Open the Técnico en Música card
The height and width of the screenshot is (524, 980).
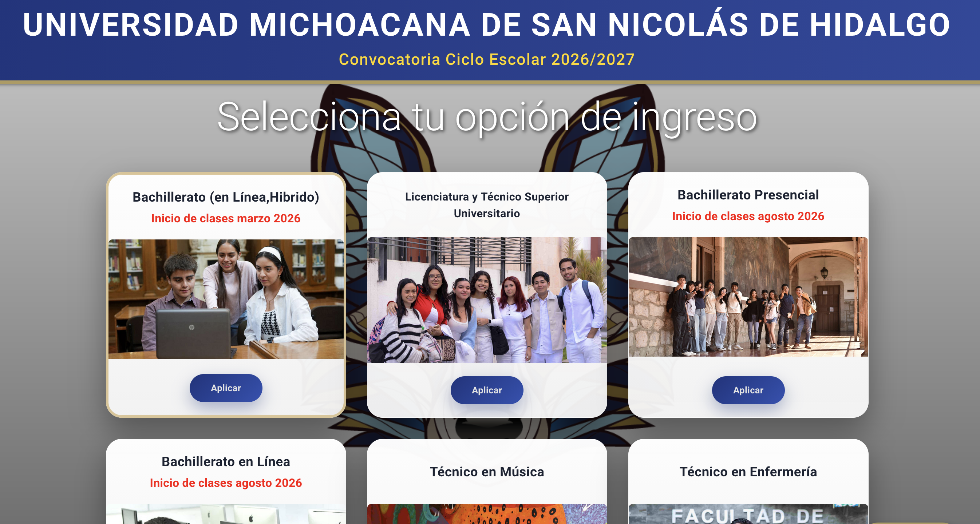pos(487,472)
